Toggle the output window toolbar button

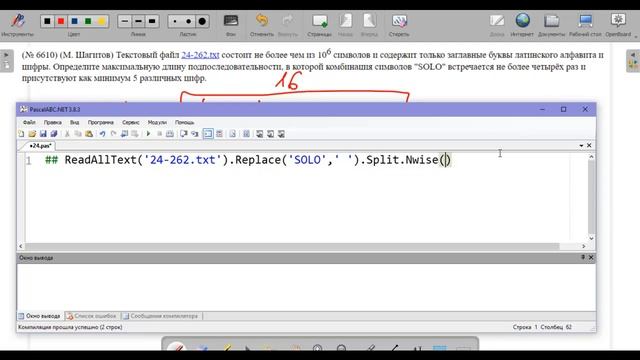(x=208, y=134)
